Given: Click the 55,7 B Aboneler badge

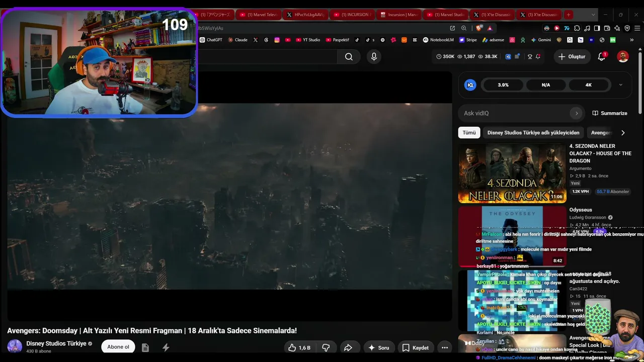Looking at the screenshot, I should pyautogui.click(x=613, y=192).
